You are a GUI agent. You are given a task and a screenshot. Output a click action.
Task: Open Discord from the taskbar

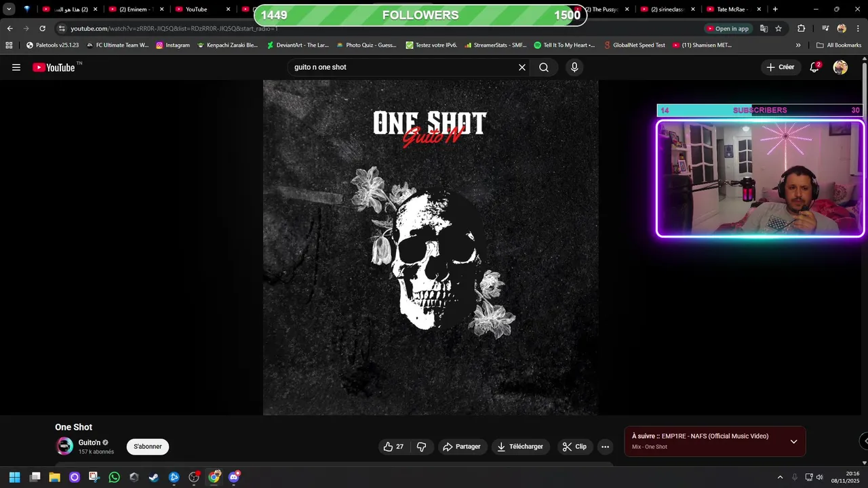tap(234, 477)
